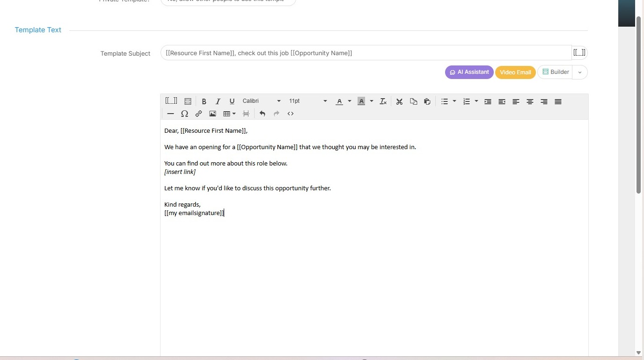Open the Private Template dropdown
644x360 pixels.
[228, 1]
